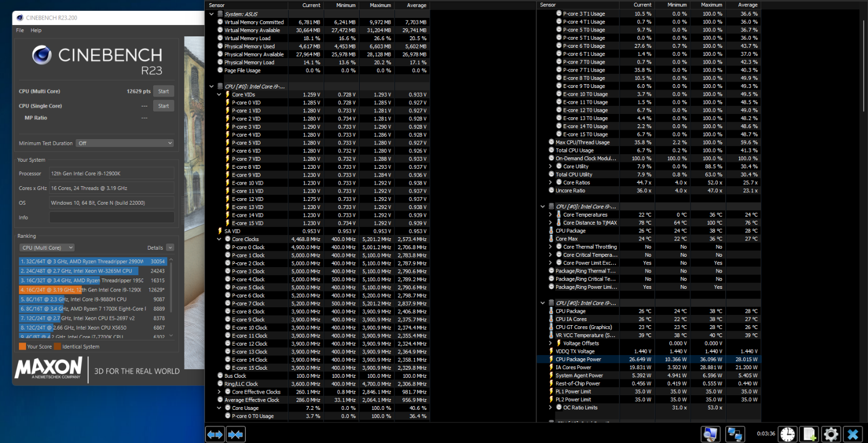Click the Cinebench logo sphere icon
868x443 pixels.
pyautogui.click(x=42, y=55)
